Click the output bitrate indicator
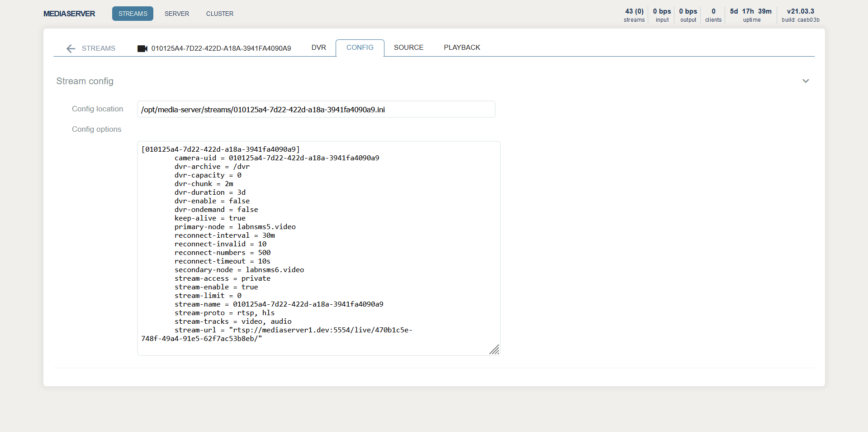Viewport: 868px width, 432px height. (688, 15)
